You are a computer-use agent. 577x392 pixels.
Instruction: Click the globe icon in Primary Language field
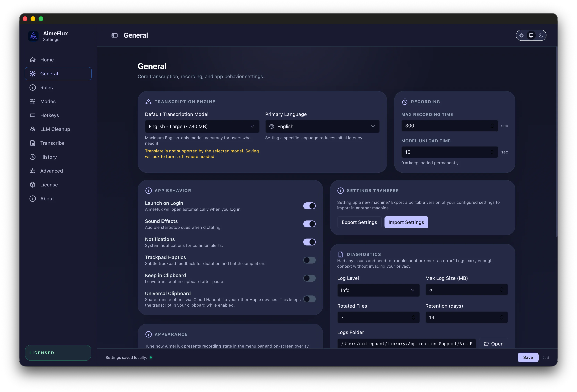coord(272,127)
